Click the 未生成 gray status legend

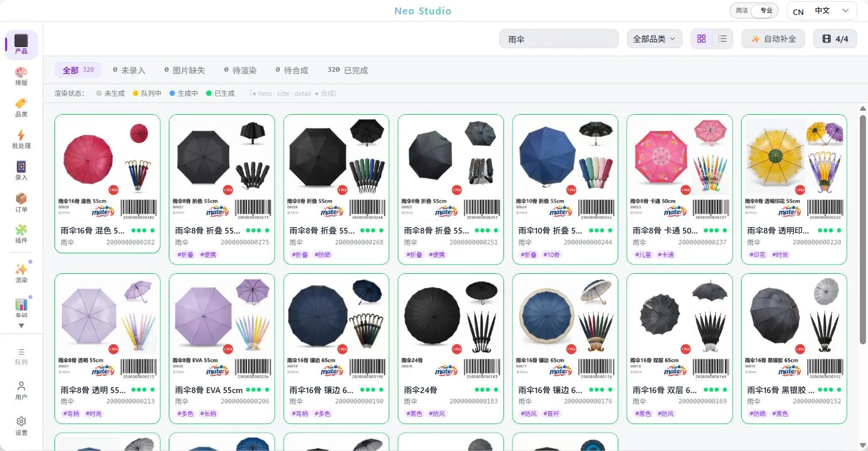[110, 94]
